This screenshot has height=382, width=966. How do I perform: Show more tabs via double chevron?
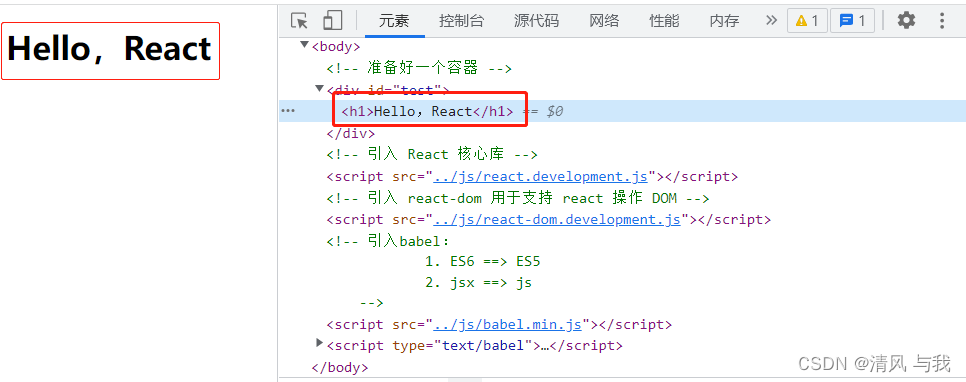click(x=771, y=20)
